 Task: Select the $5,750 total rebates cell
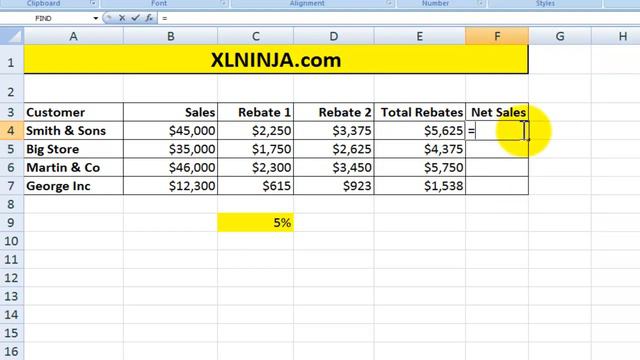[420, 167]
